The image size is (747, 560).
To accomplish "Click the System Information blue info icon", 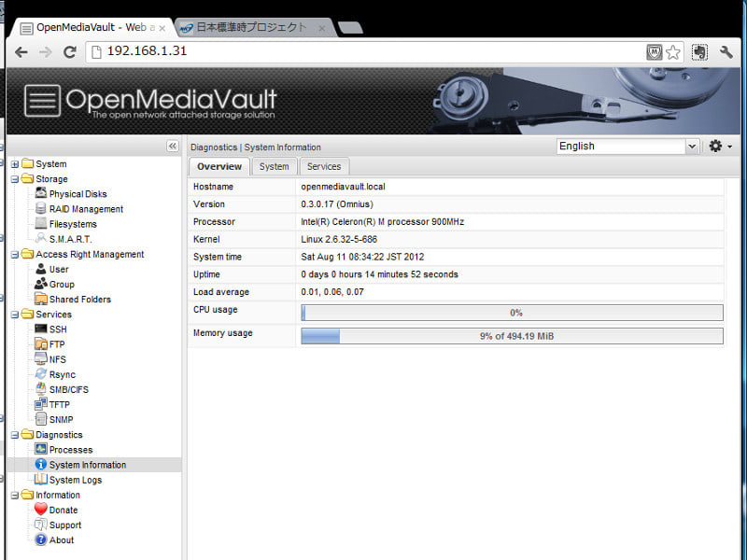I will pos(41,465).
